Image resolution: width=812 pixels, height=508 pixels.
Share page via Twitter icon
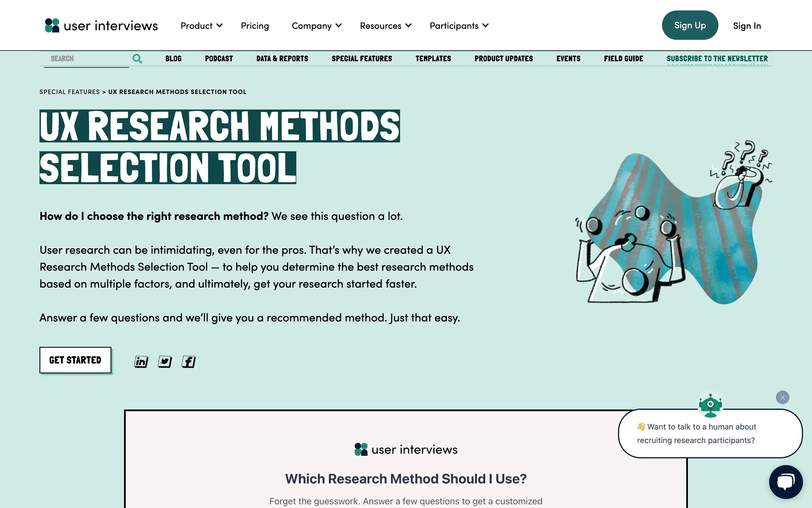[x=165, y=362]
